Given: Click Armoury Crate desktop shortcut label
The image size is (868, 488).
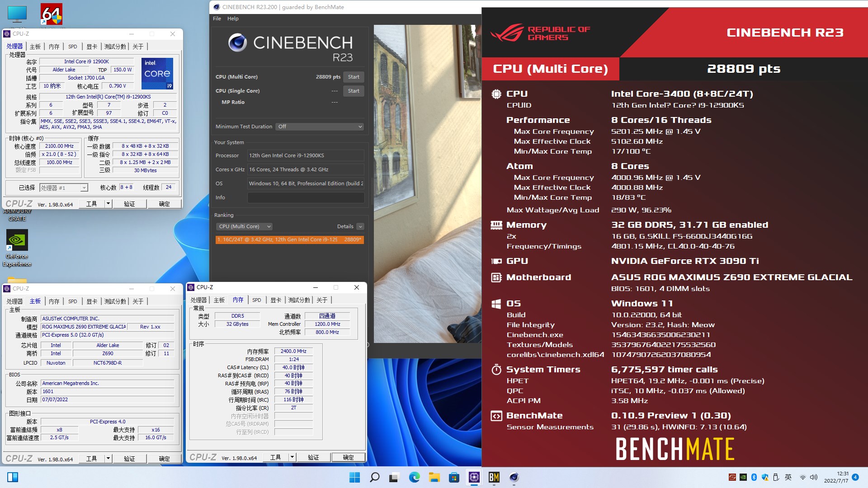Looking at the screenshot, I should click(17, 215).
